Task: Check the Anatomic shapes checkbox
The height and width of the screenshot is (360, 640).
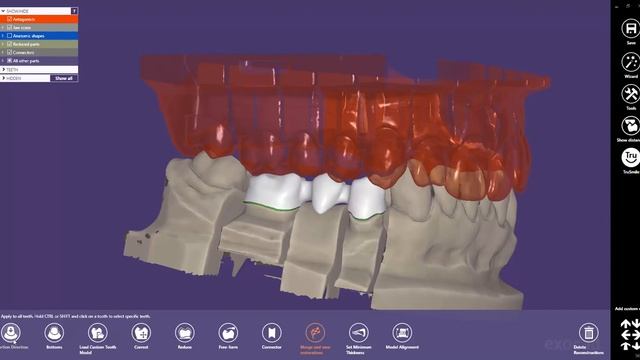Action: point(9,36)
